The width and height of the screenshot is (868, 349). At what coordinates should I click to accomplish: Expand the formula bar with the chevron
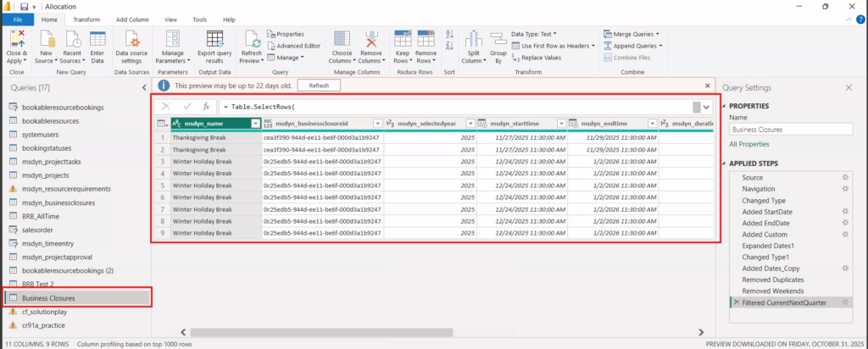point(705,107)
